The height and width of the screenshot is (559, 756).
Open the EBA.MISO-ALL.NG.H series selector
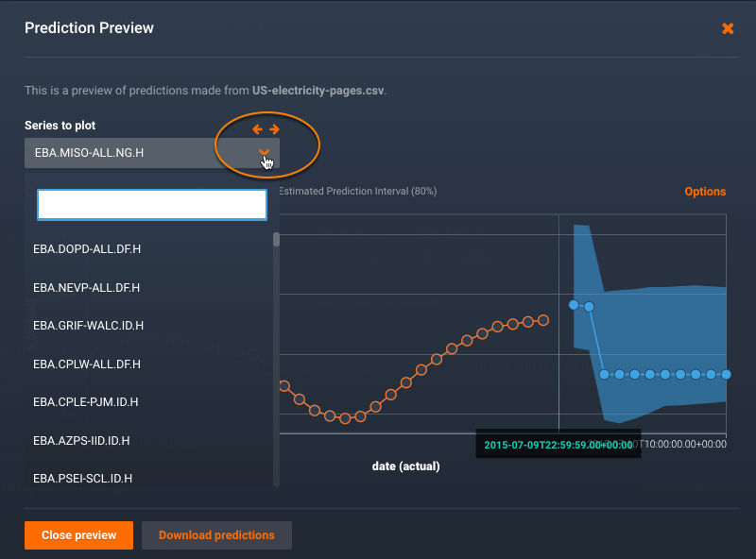[142, 152]
